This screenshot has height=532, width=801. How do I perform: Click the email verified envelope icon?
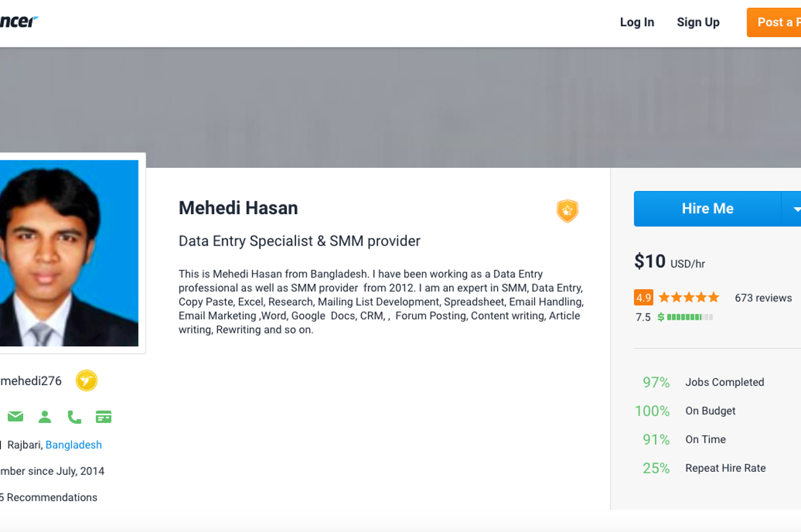coord(15,417)
